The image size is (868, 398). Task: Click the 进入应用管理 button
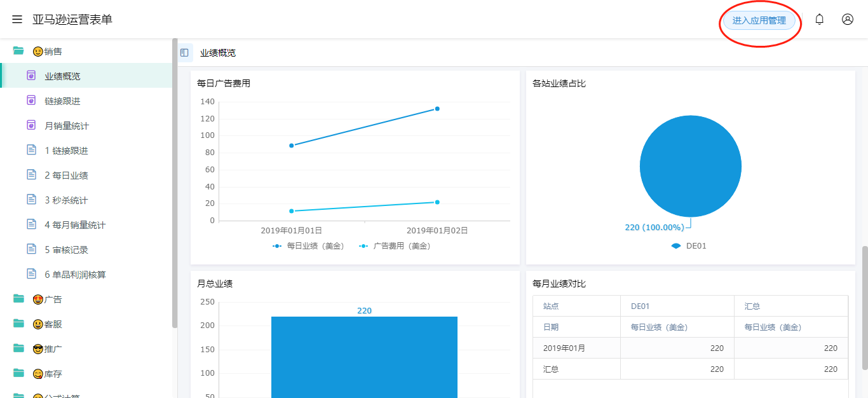point(759,20)
